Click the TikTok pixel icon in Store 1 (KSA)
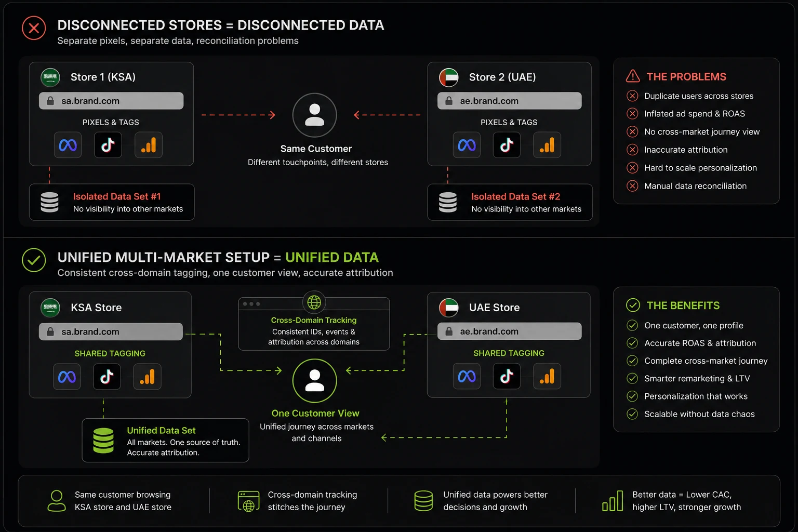 (x=108, y=145)
